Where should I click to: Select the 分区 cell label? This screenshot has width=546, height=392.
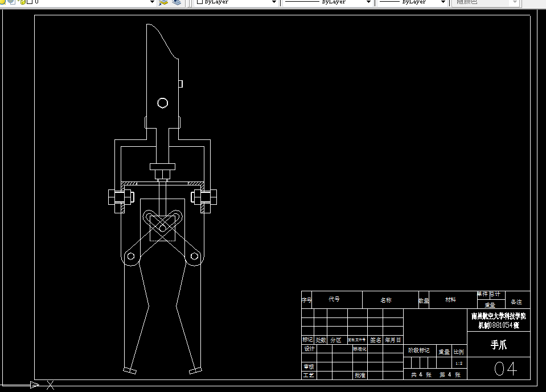tap(336, 340)
